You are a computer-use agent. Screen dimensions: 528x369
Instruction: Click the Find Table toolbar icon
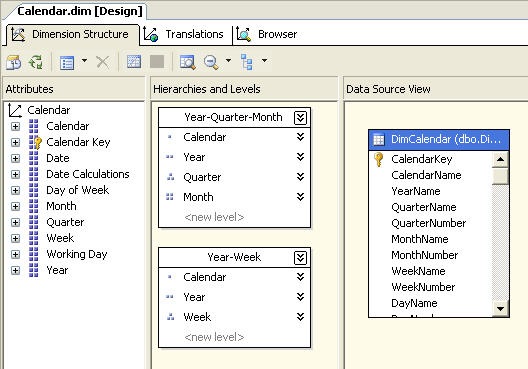tap(187, 62)
